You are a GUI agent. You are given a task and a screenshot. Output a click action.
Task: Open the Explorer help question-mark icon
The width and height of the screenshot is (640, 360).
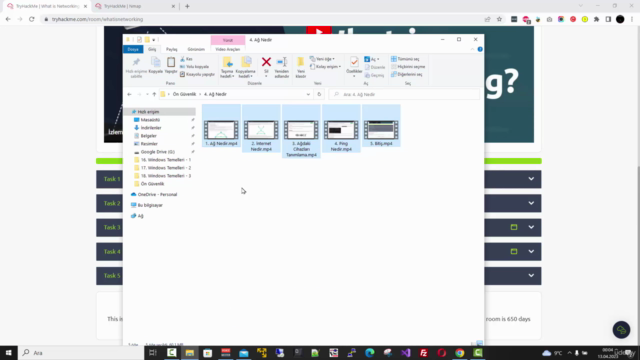[480, 49]
